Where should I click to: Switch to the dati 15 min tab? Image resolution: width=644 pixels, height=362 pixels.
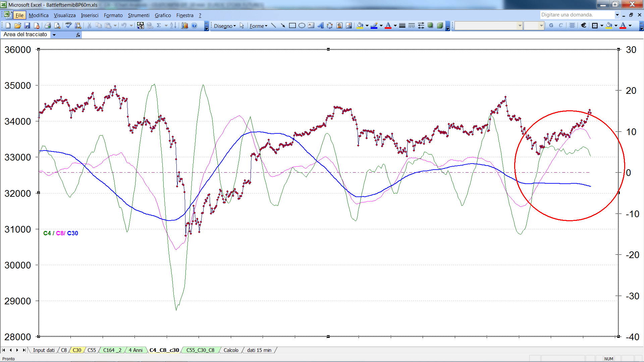(x=259, y=350)
